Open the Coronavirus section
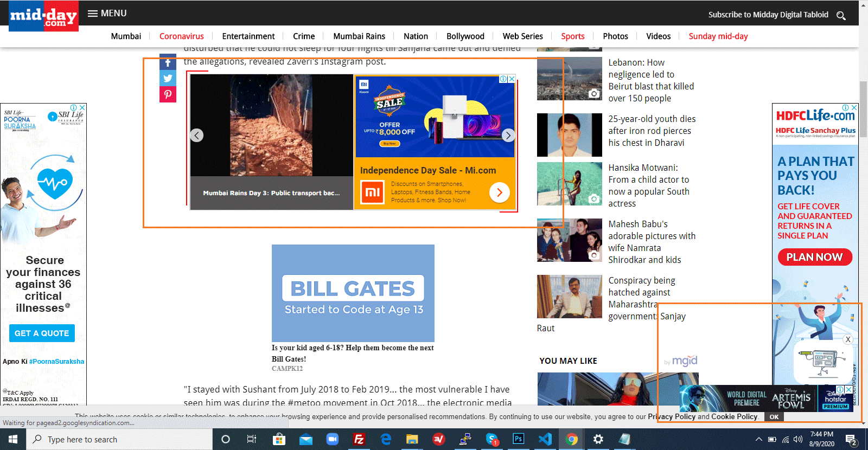This screenshot has width=868, height=450. pyautogui.click(x=182, y=36)
